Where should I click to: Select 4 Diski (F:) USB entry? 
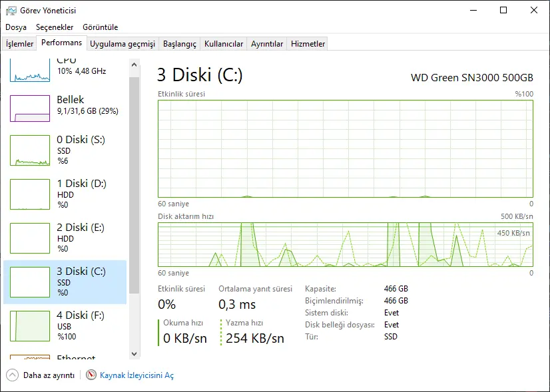(65, 325)
